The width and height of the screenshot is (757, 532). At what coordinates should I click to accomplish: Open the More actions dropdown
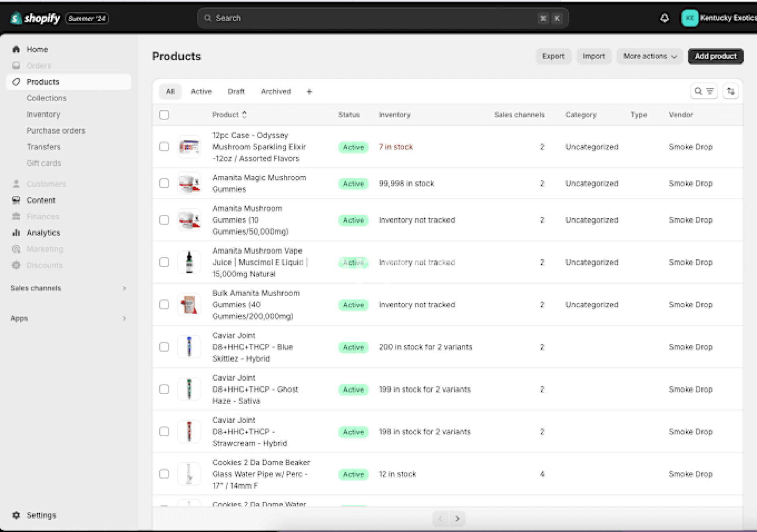(x=649, y=56)
